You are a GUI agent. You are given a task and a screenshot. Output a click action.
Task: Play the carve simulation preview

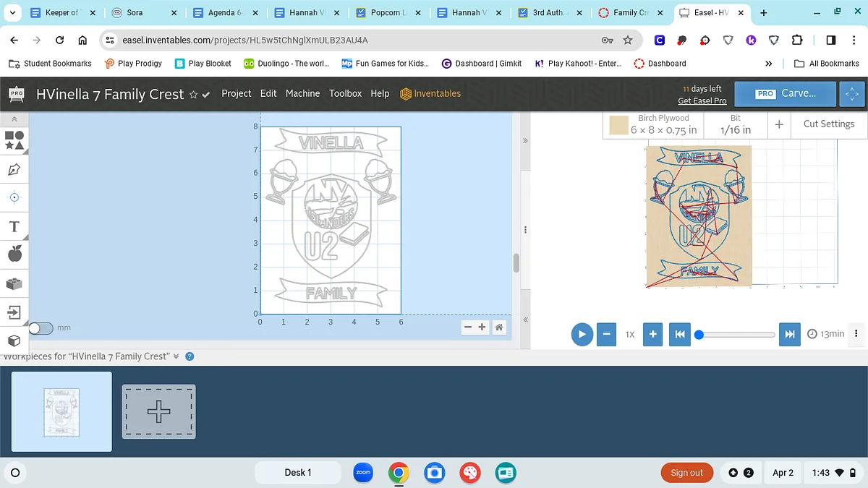(582, 334)
